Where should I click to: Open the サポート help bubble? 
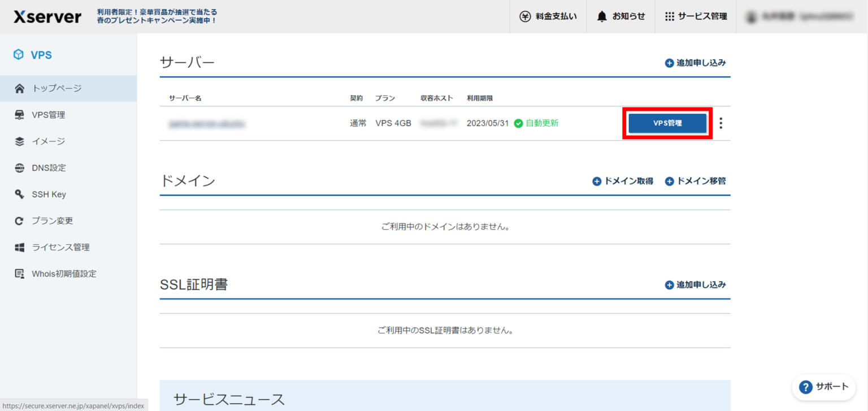pos(823,387)
